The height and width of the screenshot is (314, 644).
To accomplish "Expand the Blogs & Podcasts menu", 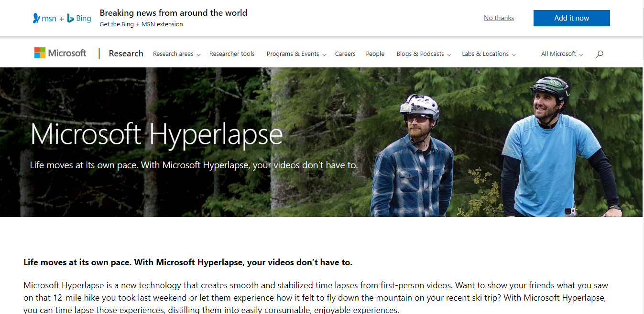I will [x=424, y=54].
